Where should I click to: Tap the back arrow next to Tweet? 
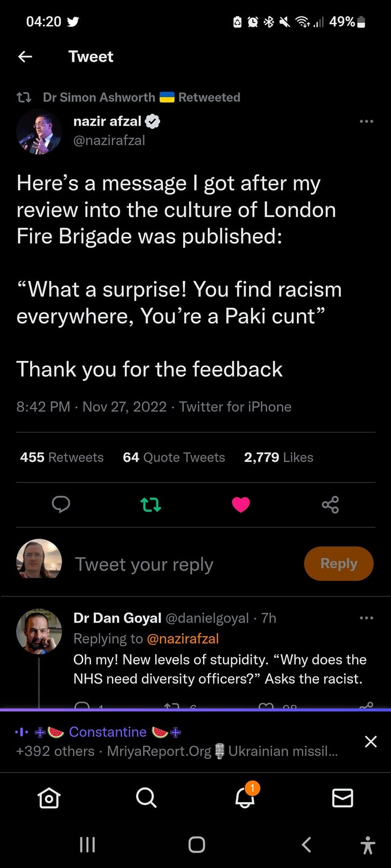25,57
